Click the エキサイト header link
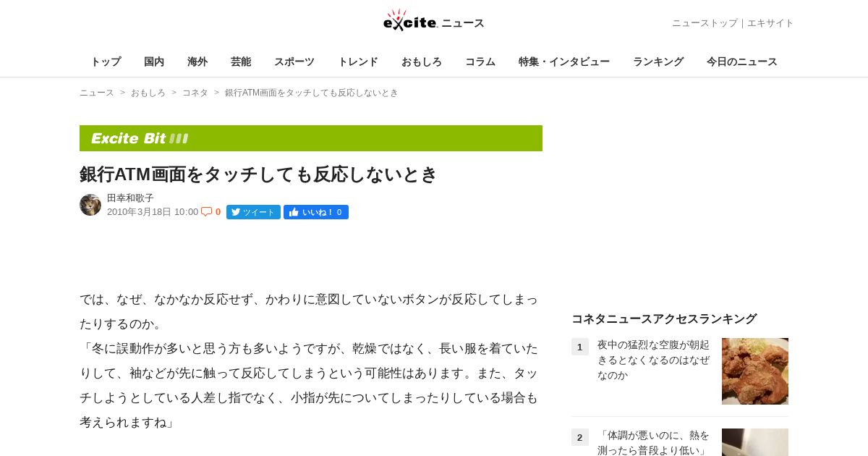 click(770, 23)
